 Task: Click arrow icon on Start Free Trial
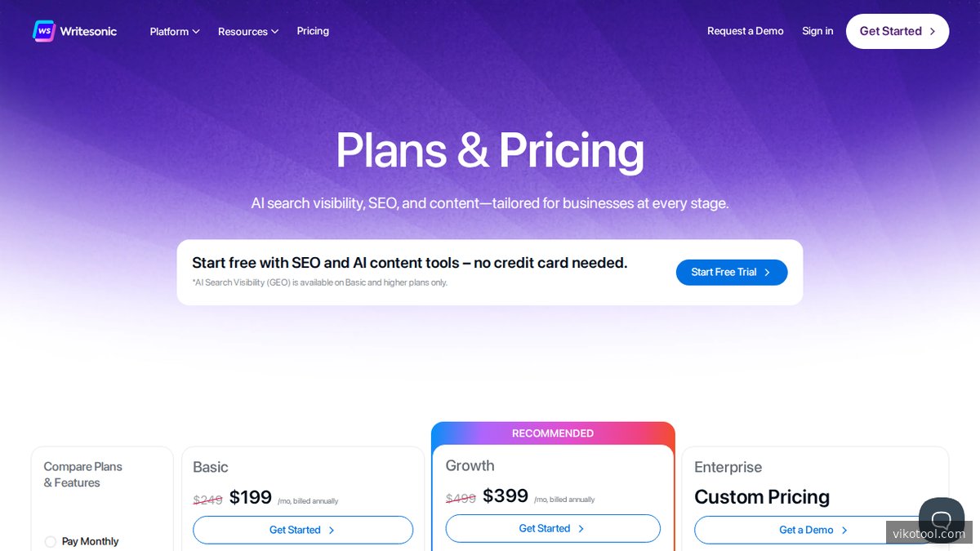767,273
